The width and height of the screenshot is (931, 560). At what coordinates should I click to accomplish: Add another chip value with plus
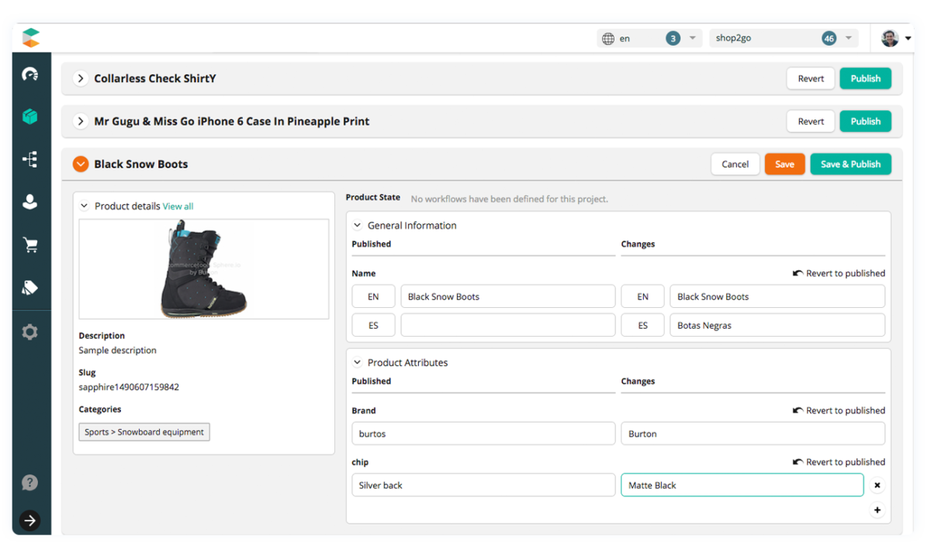coord(877,510)
